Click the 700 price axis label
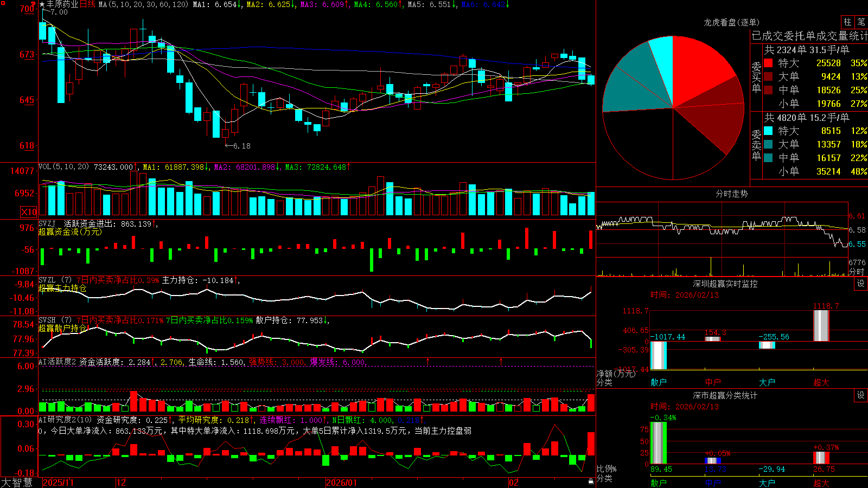The height and width of the screenshot is (488, 868). [27, 9]
